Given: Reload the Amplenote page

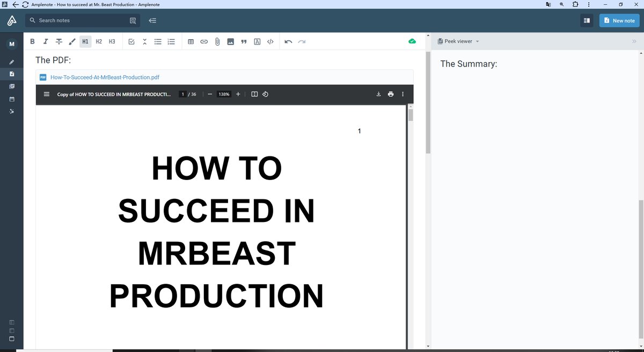Looking at the screenshot, I should click(x=25, y=4).
